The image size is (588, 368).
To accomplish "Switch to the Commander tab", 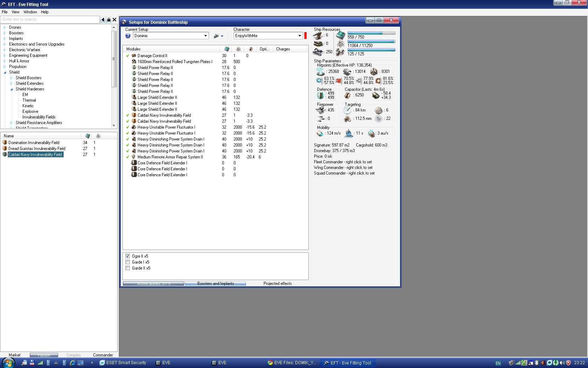I will 103,355.
